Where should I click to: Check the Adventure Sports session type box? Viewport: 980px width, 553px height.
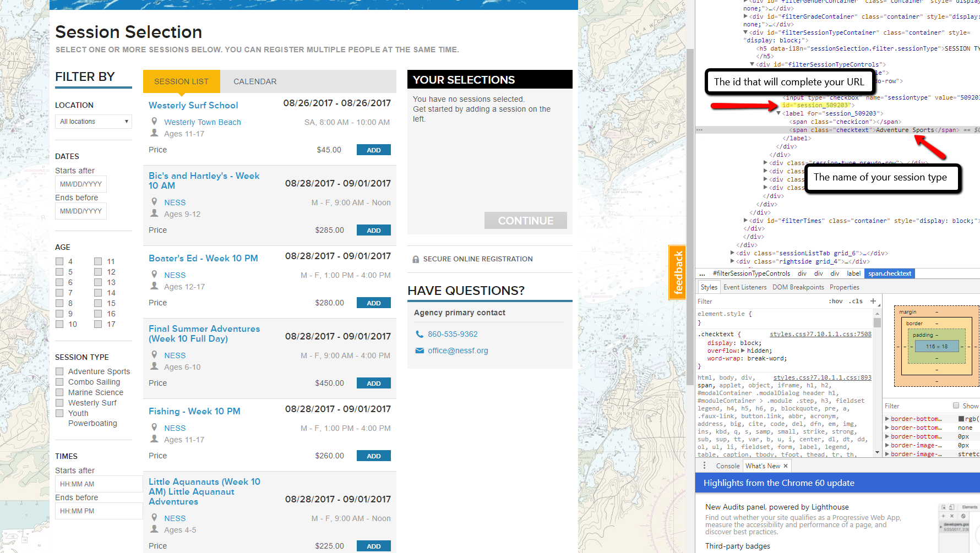(59, 371)
